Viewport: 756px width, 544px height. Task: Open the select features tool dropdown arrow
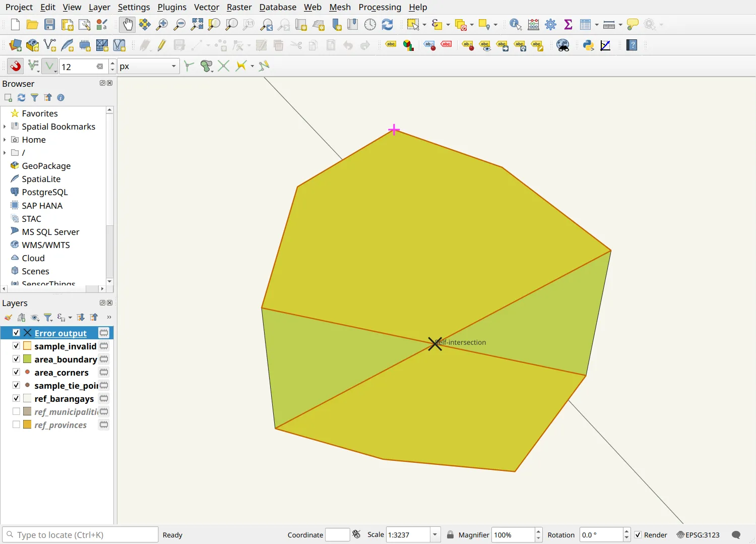coord(424,24)
